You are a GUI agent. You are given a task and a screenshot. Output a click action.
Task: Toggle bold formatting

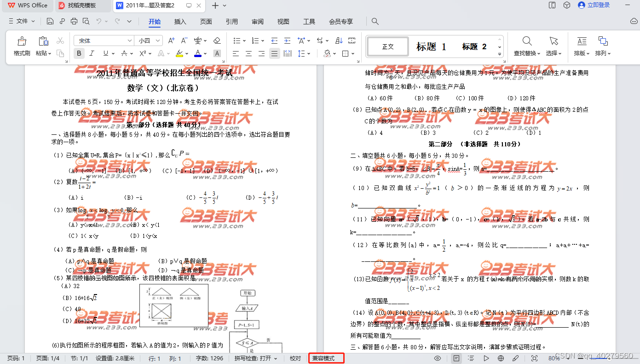coord(79,53)
